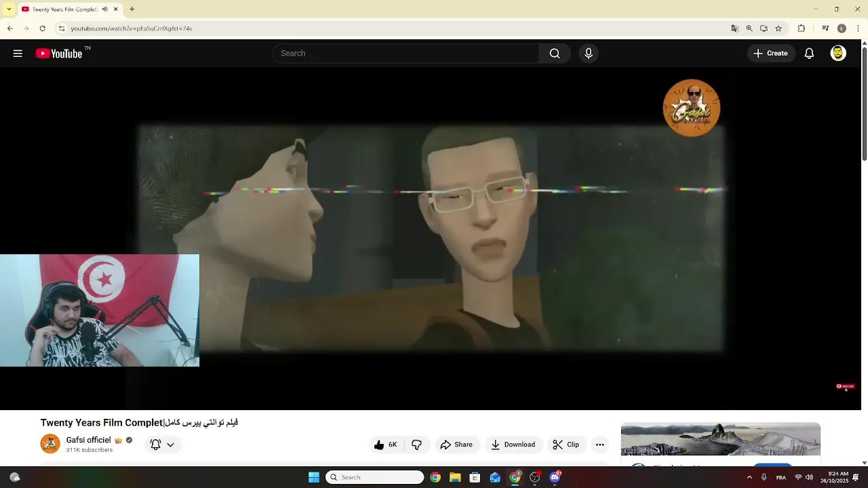The width and height of the screenshot is (868, 488).
Task: View site information icon in address bar
Action: 61,28
